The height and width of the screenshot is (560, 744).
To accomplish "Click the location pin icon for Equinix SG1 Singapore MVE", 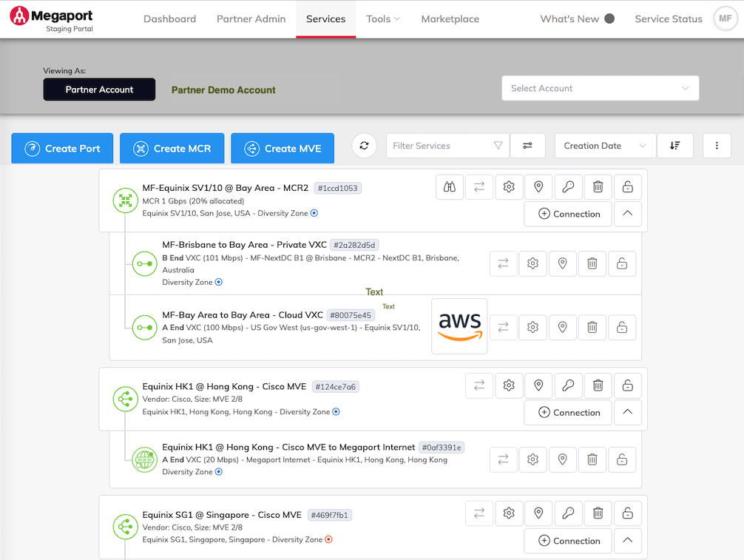I will (x=538, y=513).
